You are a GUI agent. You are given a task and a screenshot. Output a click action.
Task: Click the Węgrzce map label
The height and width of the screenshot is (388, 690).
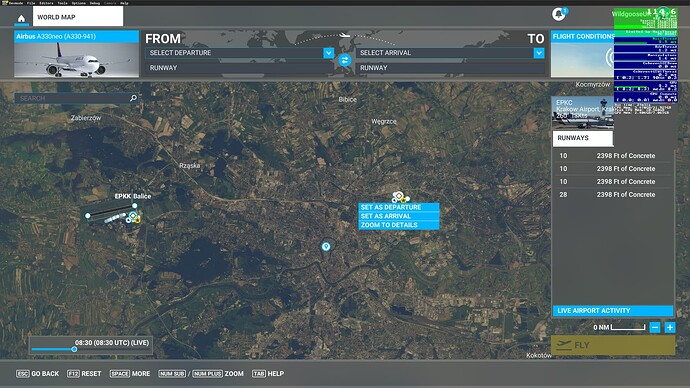384,121
